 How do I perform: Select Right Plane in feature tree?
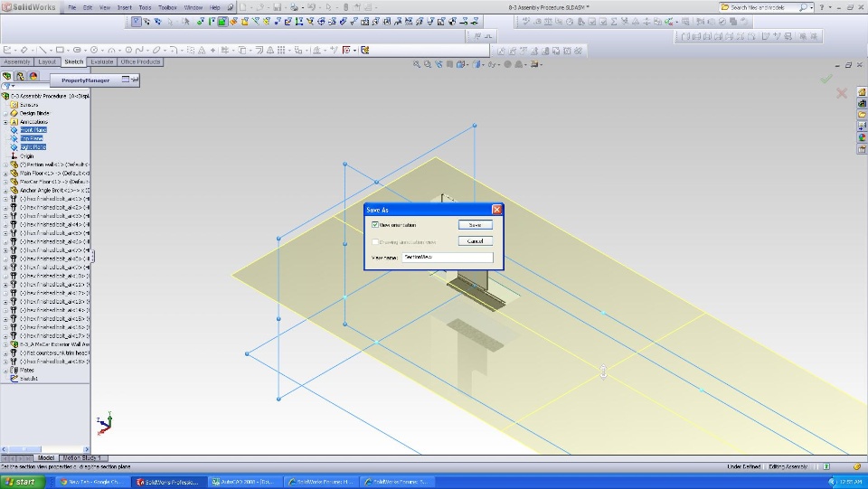click(x=33, y=147)
